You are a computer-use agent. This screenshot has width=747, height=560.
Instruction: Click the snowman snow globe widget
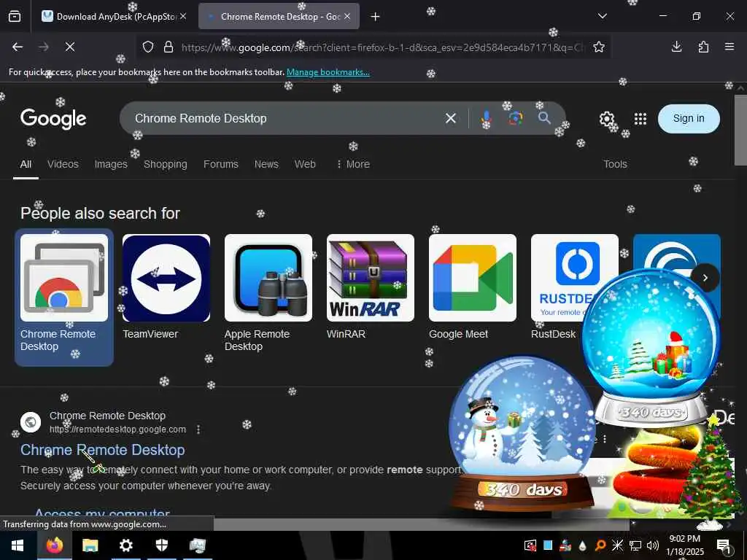(x=522, y=433)
